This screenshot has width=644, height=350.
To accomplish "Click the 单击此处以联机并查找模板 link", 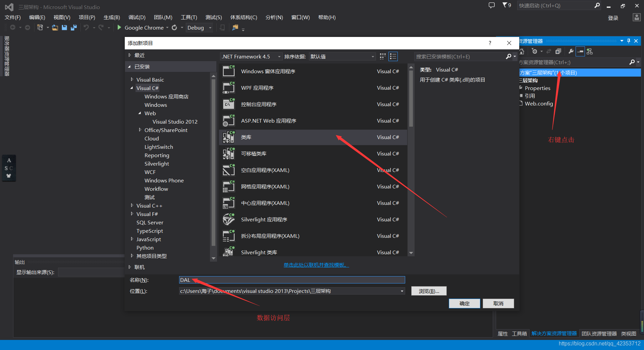I will tap(316, 265).
